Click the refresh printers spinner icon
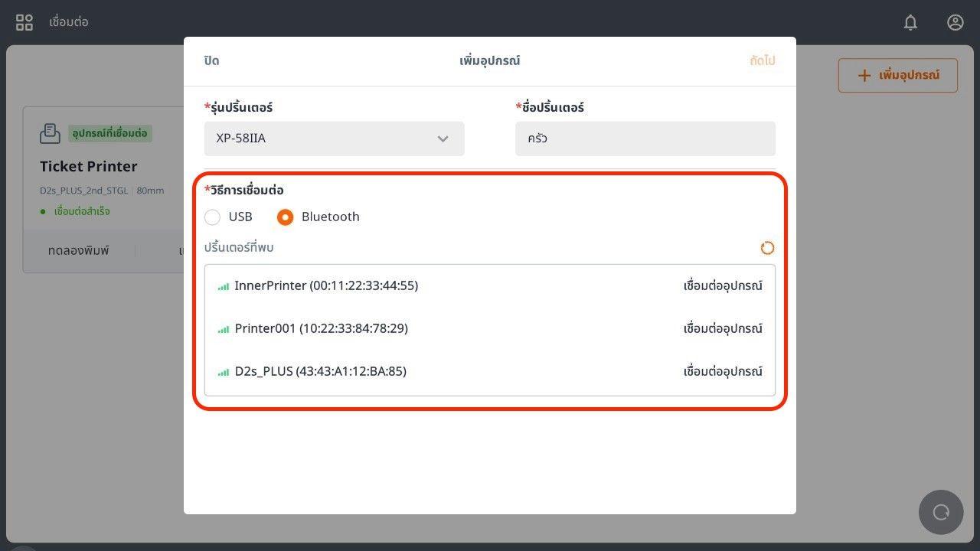This screenshot has width=980, height=551. tap(767, 248)
